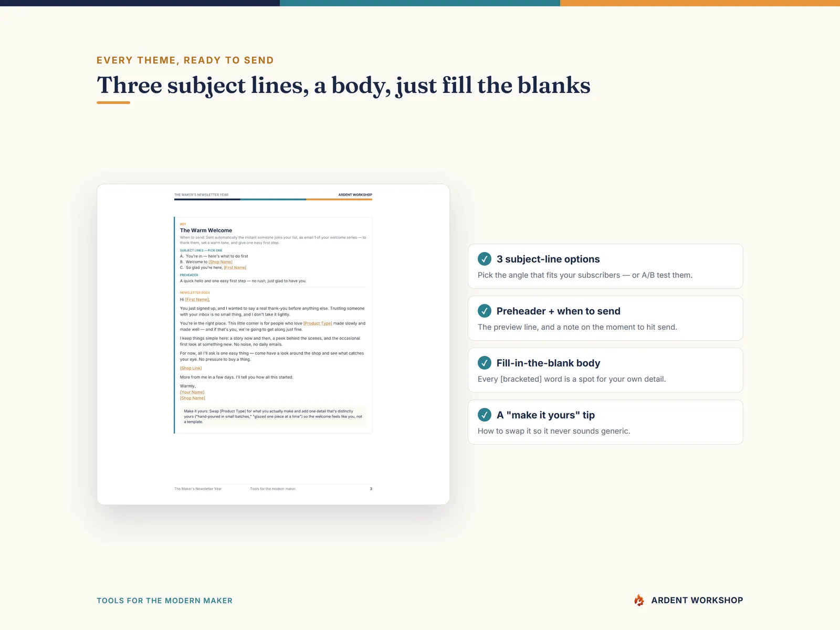This screenshot has height=630, width=840.
Task: Click the 3 subject-line options heading
Action: [548, 259]
